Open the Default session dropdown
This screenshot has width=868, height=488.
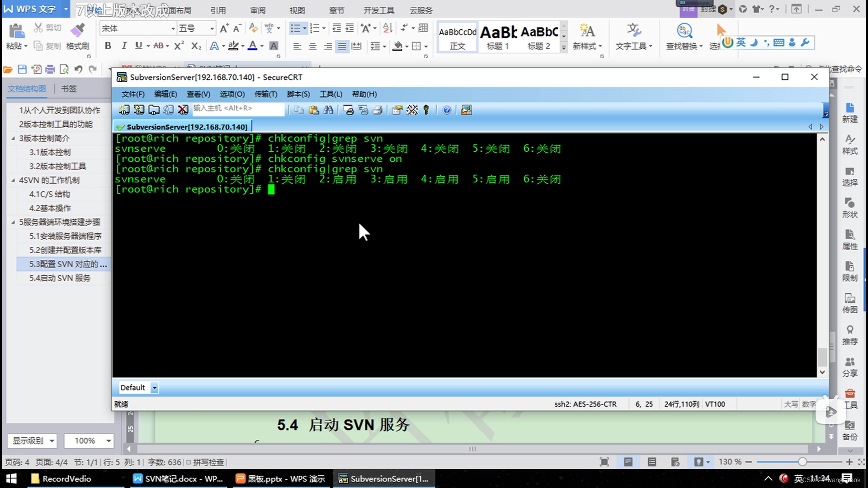point(154,388)
